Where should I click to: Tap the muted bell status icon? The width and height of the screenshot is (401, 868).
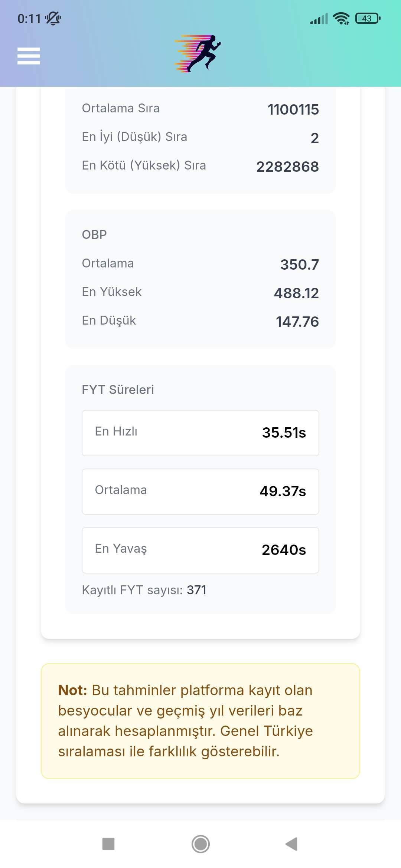point(53,18)
